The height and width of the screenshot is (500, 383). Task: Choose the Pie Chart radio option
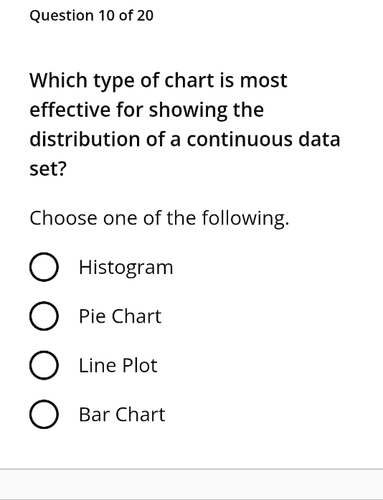coord(44,316)
